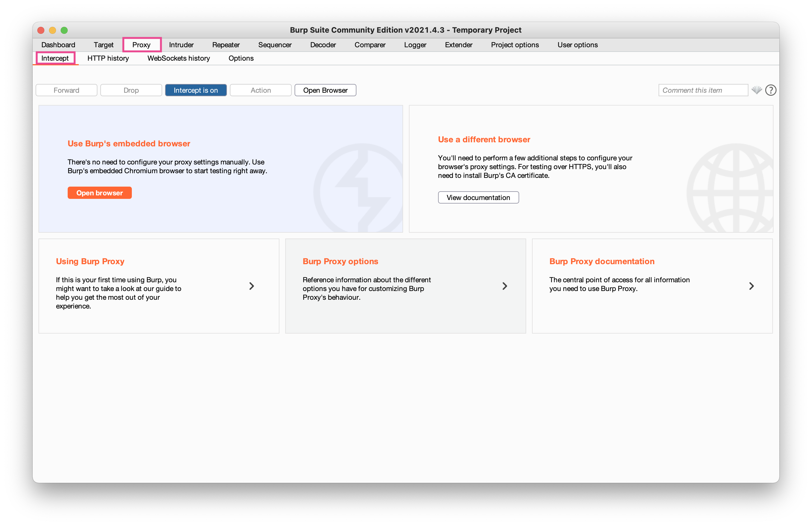Toggle the Intercept is on button
The height and width of the screenshot is (526, 812).
195,90
